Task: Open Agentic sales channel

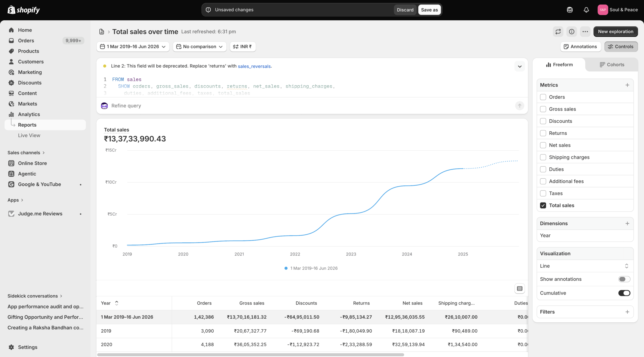Action: tap(45, 174)
